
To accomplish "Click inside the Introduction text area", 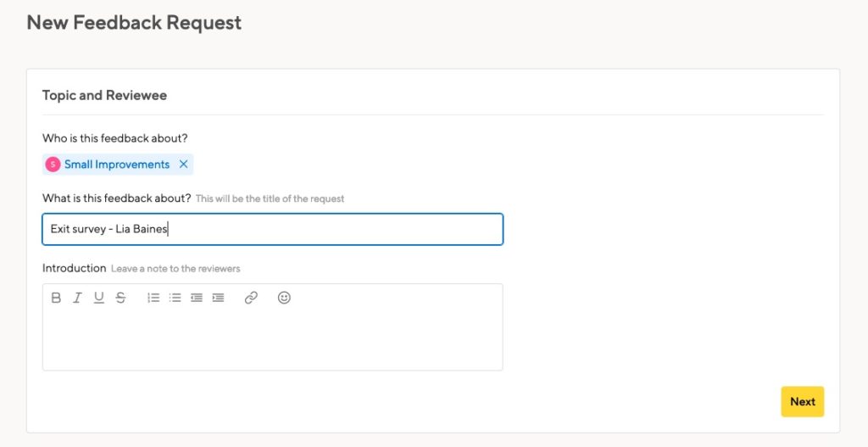I will (x=272, y=338).
